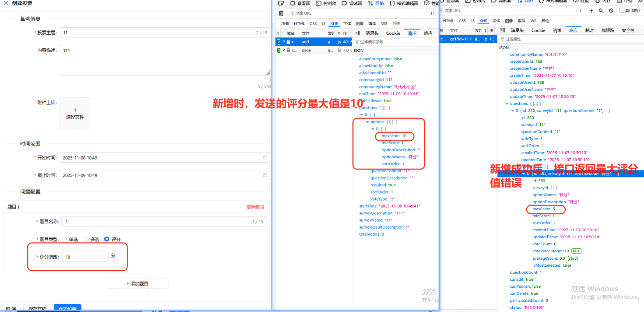Image resolution: width=644 pixels, height=312 pixels.
Task: Click 删除题目 link on 题目 1
Action: click(x=255, y=207)
